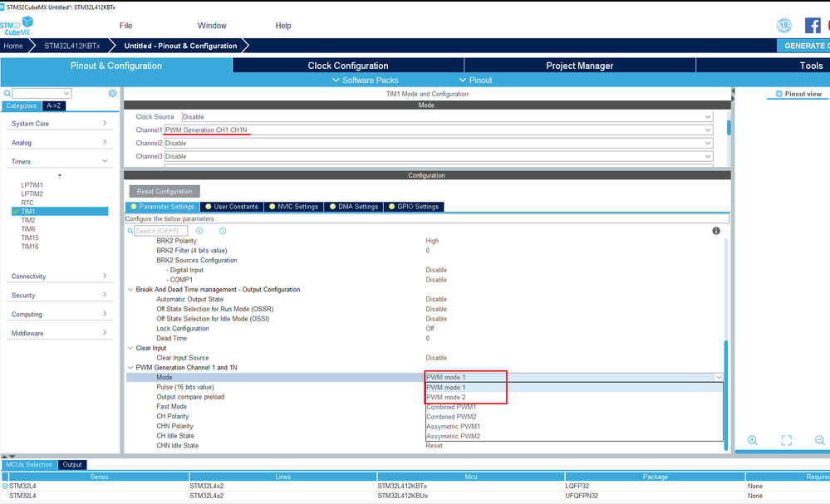
Task: Open the File menu
Action: (x=126, y=26)
